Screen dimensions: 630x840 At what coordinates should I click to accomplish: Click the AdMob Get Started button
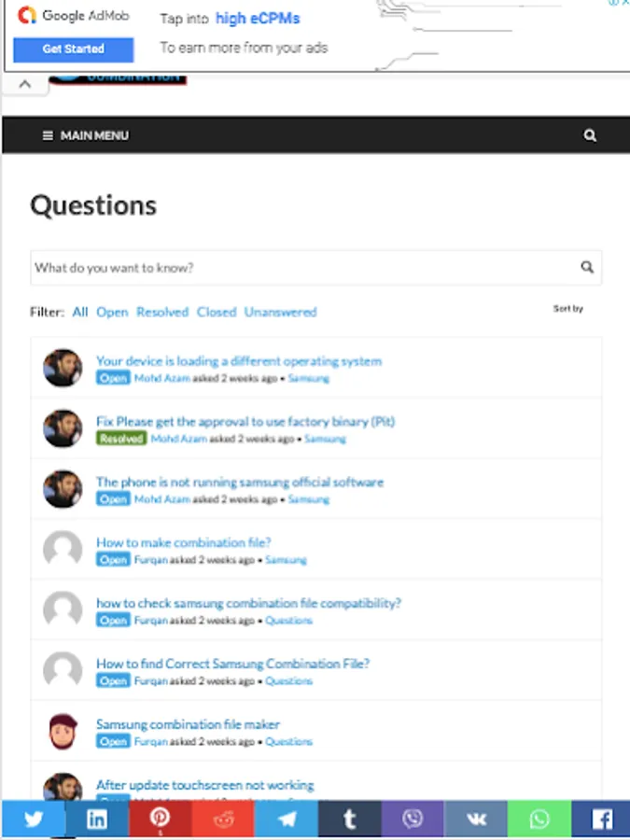tap(74, 49)
